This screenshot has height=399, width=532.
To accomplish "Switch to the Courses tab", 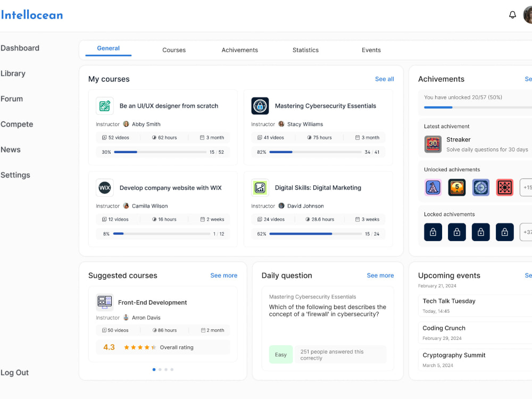I will tap(174, 50).
